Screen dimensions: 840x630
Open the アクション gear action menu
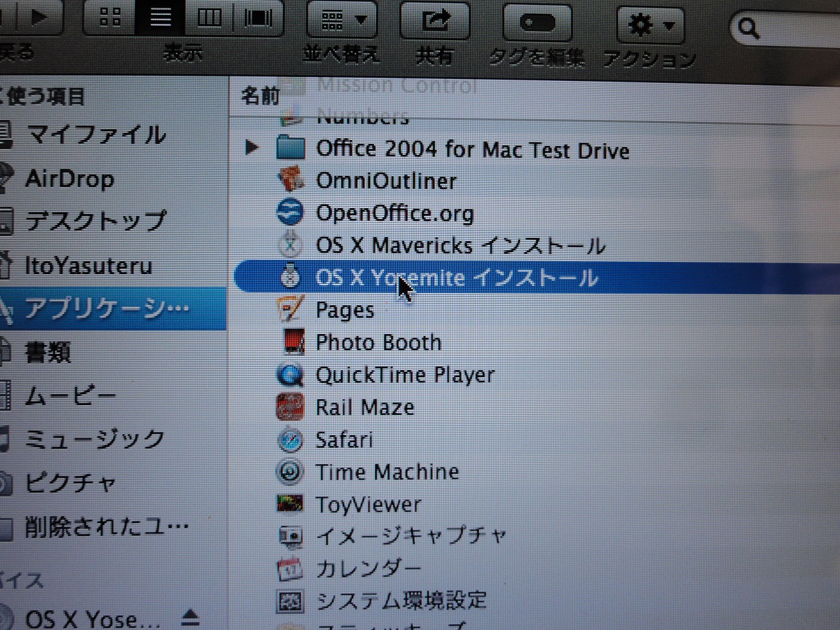(x=650, y=26)
